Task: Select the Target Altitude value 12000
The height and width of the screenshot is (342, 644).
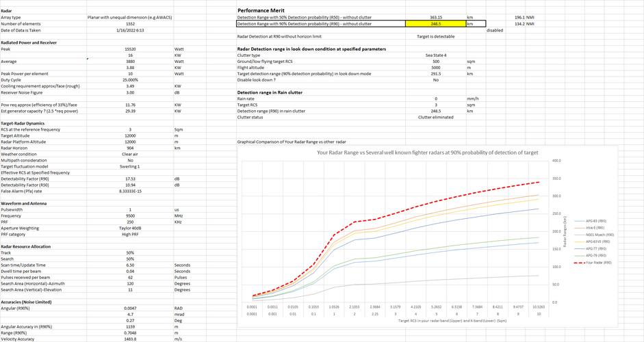Action: (x=130, y=135)
